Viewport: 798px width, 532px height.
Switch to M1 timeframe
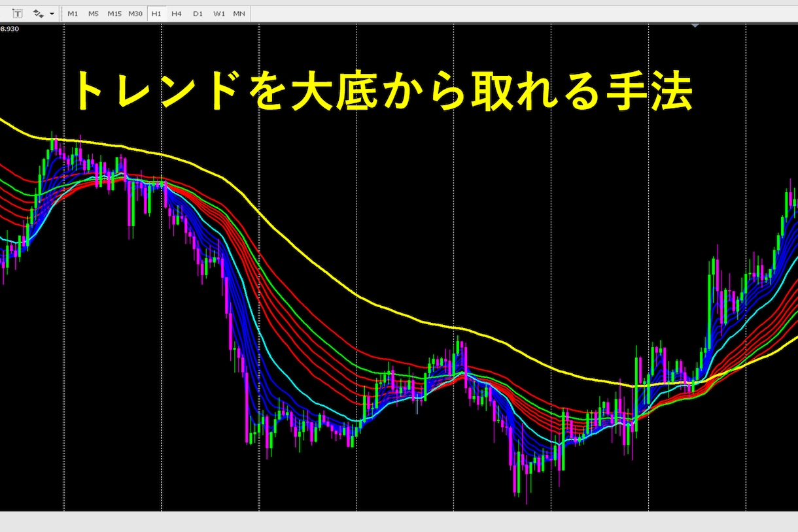pyautogui.click(x=73, y=13)
